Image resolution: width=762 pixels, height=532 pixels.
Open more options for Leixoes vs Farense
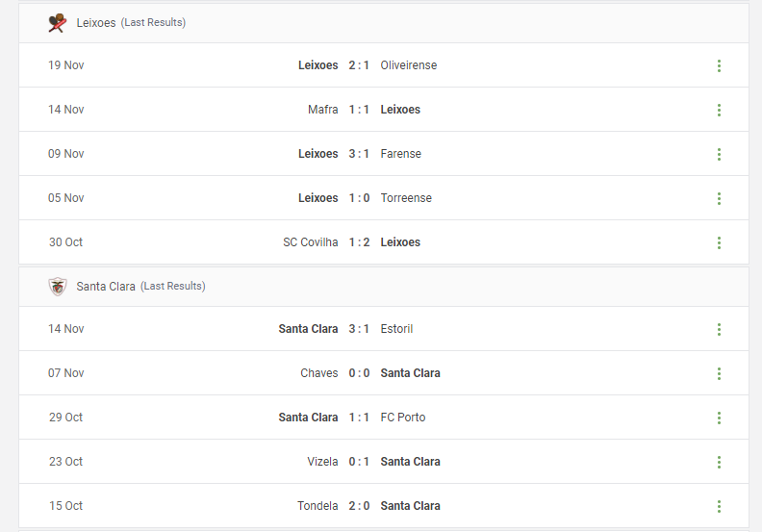pos(719,154)
